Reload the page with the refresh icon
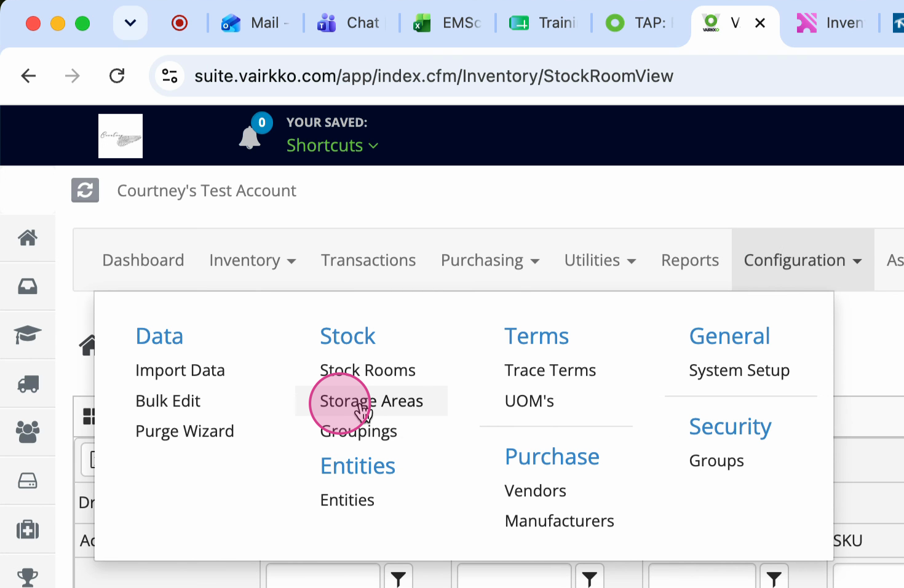 point(117,76)
